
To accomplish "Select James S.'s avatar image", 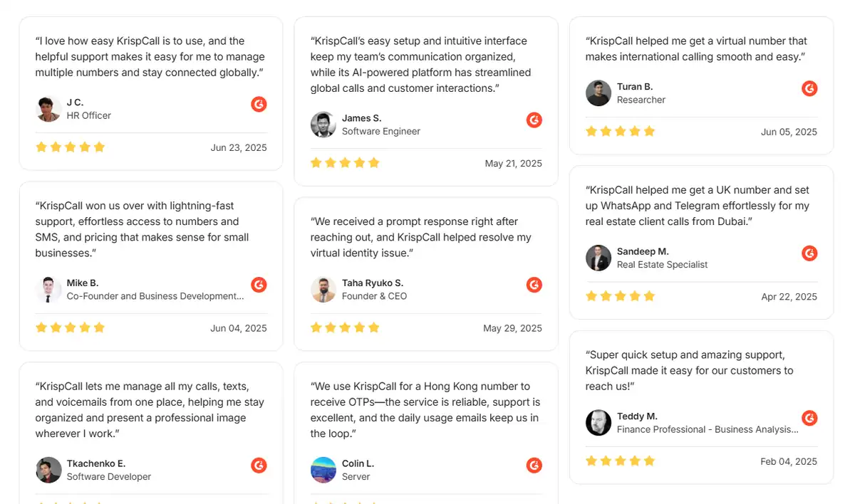I will click(323, 125).
